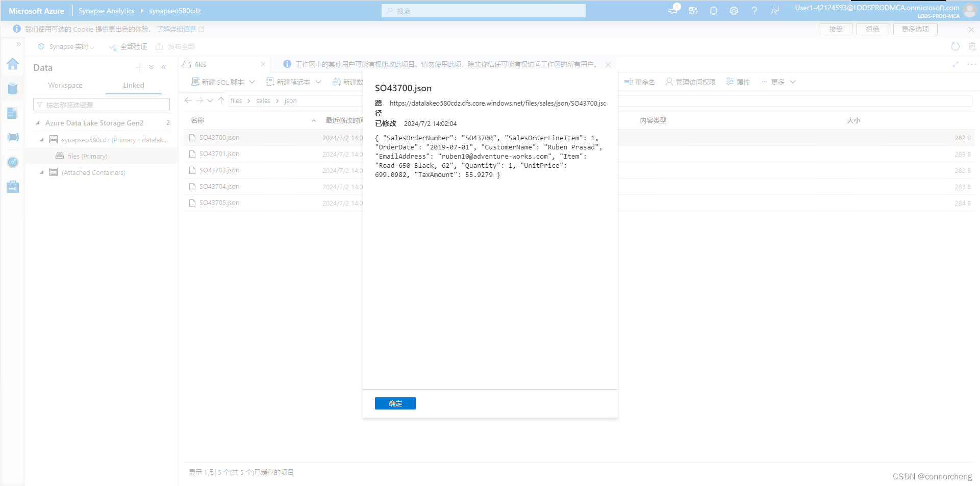Open the help question mark icon
The width and height of the screenshot is (980, 486).
click(x=754, y=11)
